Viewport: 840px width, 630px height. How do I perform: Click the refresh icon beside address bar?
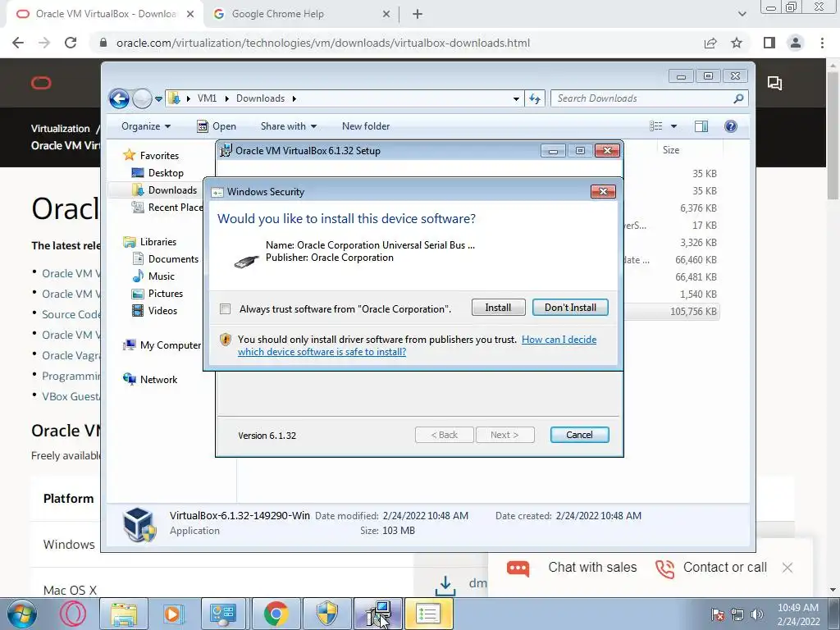pyautogui.click(x=535, y=98)
